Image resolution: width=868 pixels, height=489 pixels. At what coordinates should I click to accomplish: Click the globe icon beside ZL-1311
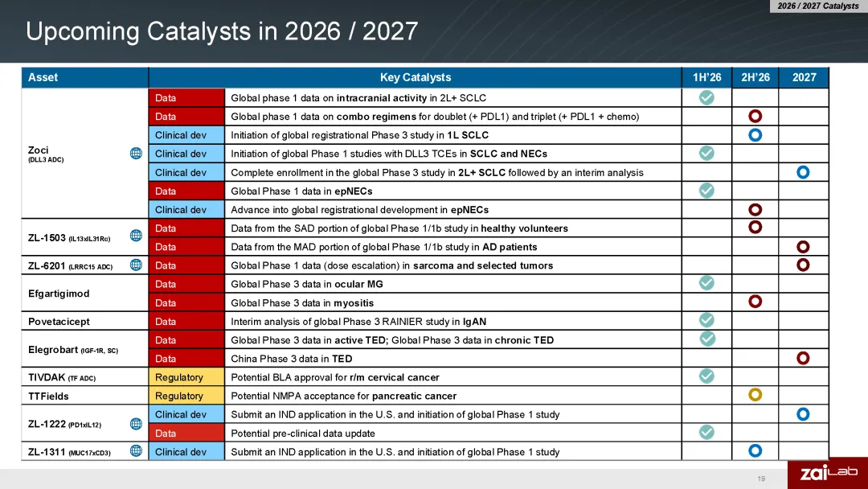tap(136, 450)
